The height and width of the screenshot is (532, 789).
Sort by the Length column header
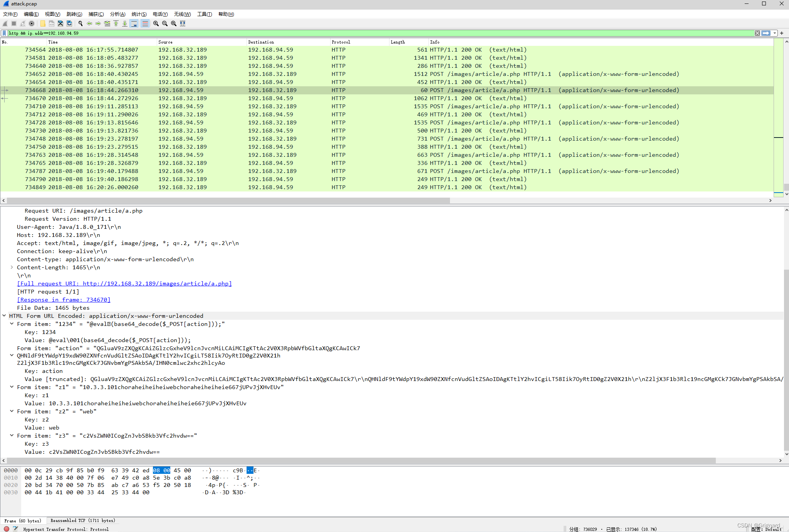(x=409, y=42)
